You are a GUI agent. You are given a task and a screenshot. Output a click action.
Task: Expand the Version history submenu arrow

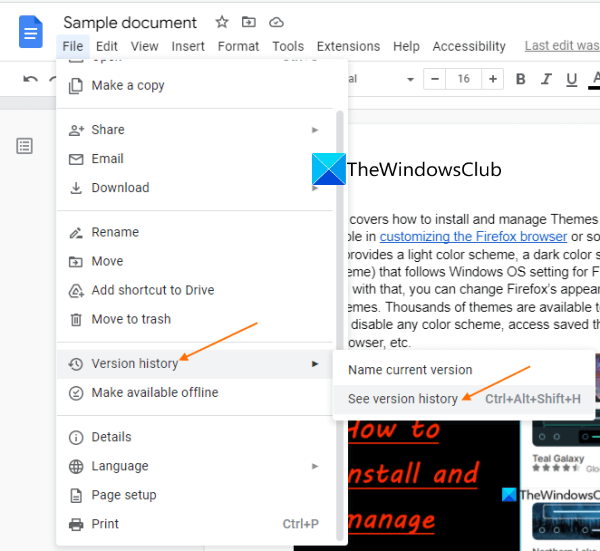[x=315, y=364]
